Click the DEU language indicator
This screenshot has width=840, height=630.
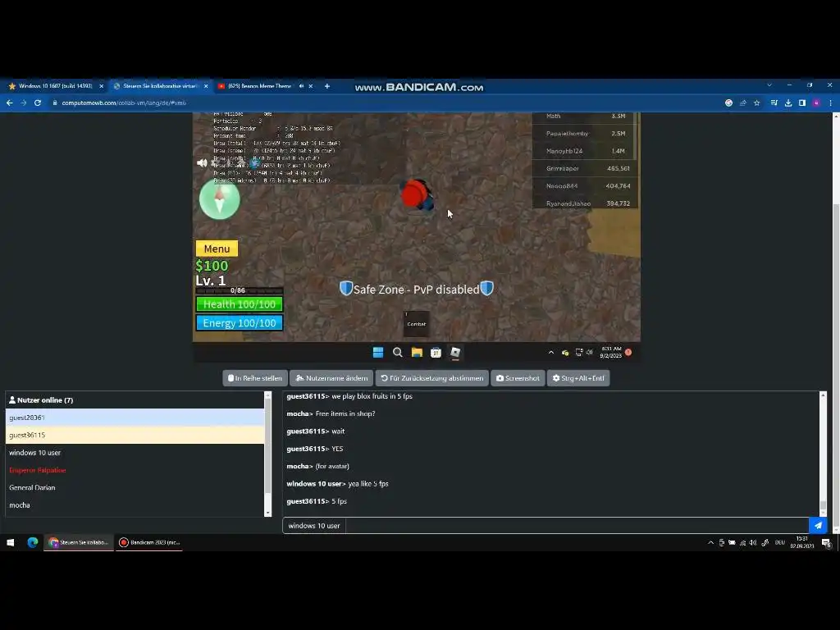click(780, 543)
